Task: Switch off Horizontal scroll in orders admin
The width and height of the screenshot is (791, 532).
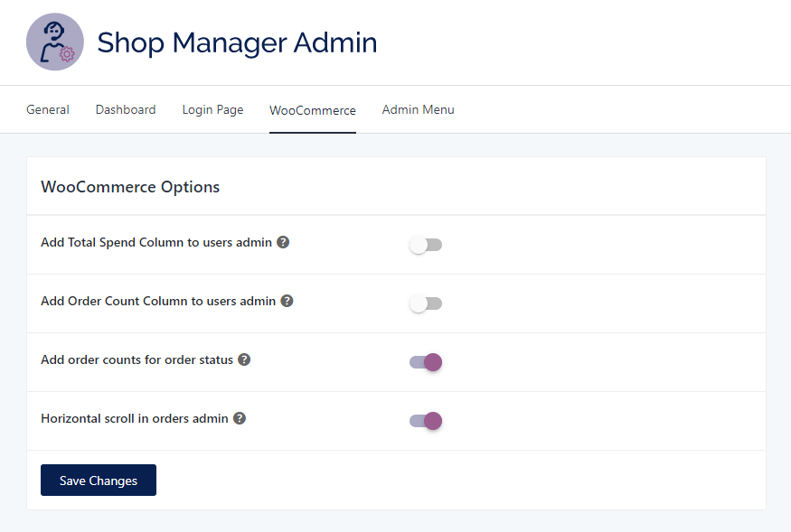Action: coord(425,421)
